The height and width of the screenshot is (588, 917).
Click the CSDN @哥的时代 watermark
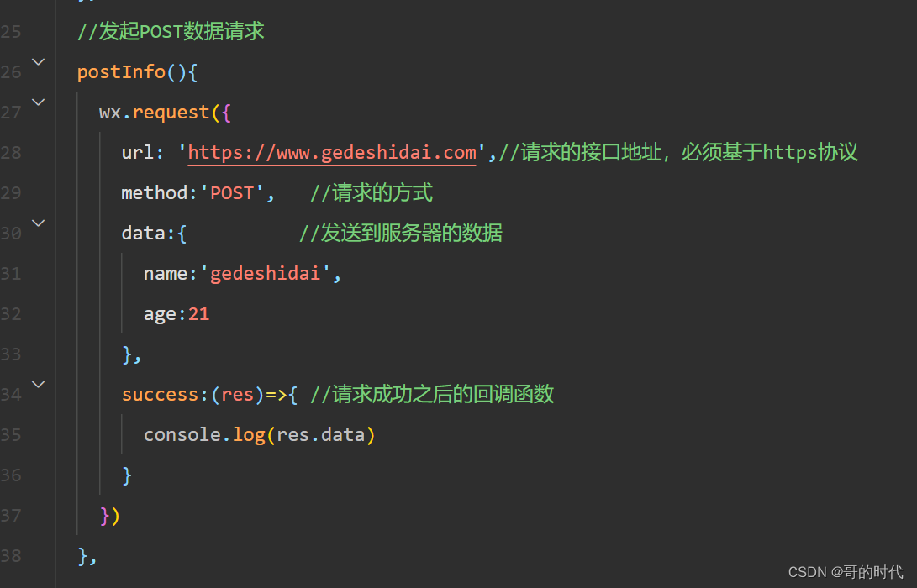846,572
